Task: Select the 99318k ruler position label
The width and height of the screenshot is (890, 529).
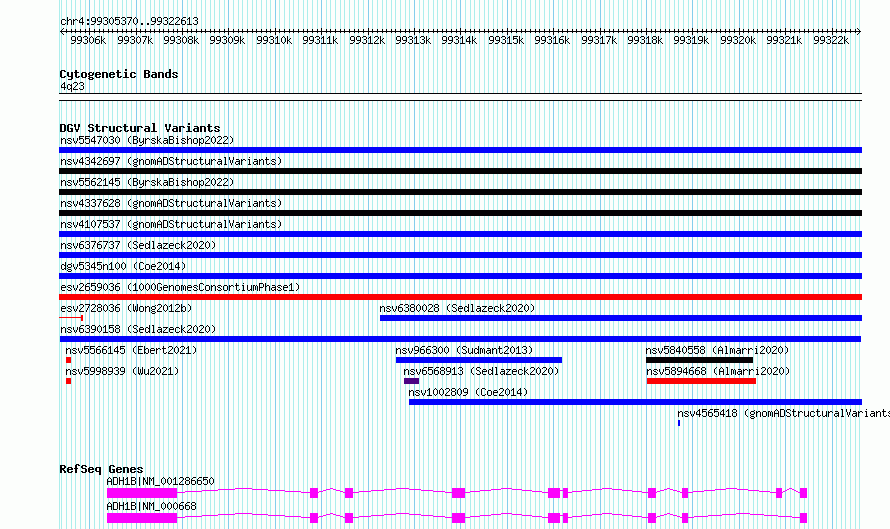Action: click(x=645, y=40)
